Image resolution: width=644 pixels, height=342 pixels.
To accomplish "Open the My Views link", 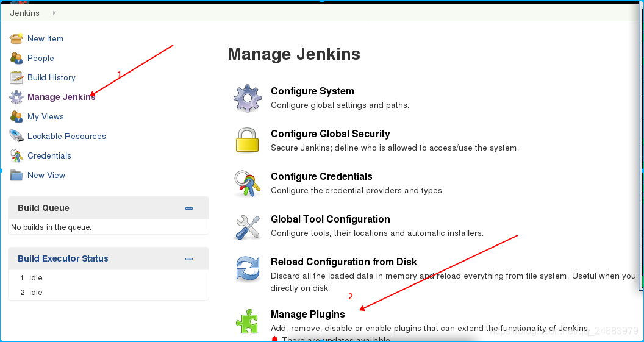I will click(x=46, y=116).
